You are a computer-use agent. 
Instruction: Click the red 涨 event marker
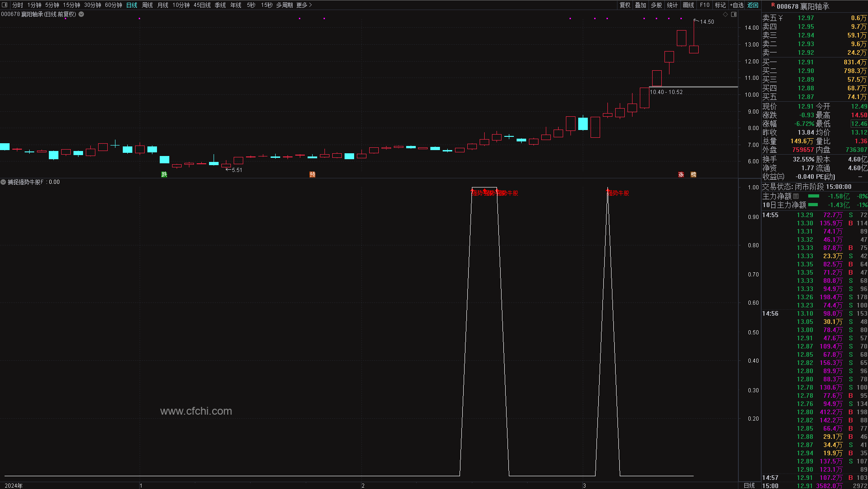pyautogui.click(x=681, y=175)
